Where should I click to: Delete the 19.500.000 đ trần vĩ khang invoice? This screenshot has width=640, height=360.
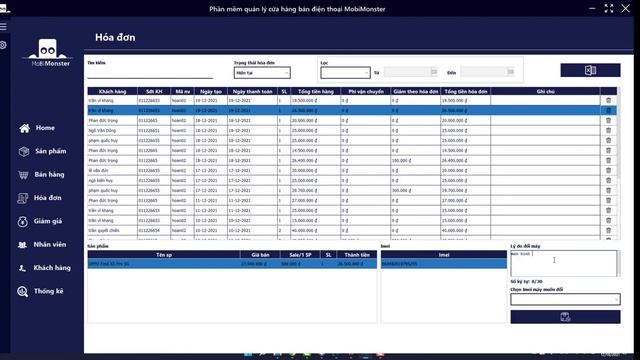608,100
